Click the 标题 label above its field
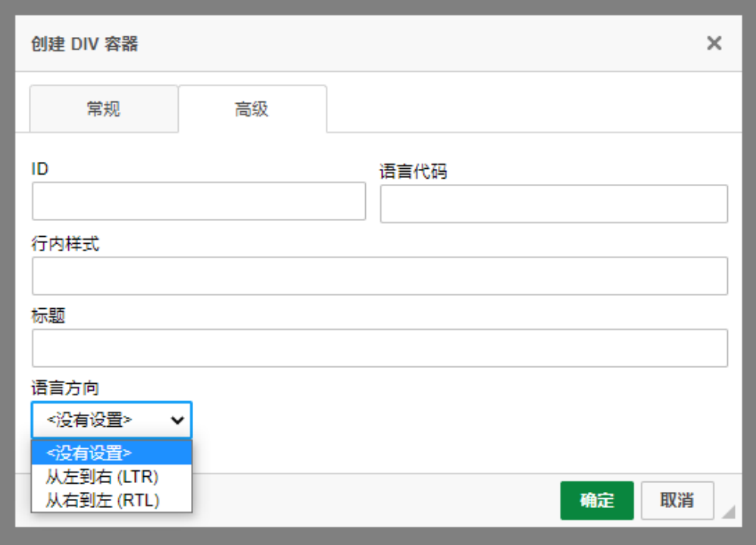 pos(48,316)
